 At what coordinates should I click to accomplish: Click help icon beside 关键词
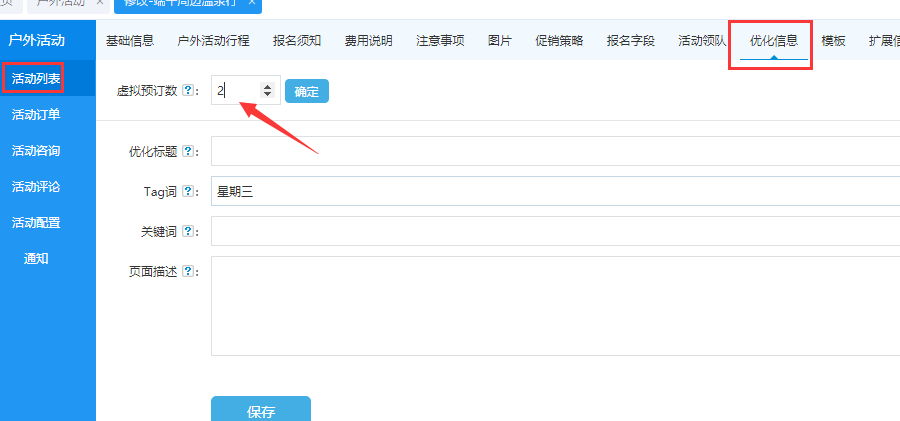point(188,232)
